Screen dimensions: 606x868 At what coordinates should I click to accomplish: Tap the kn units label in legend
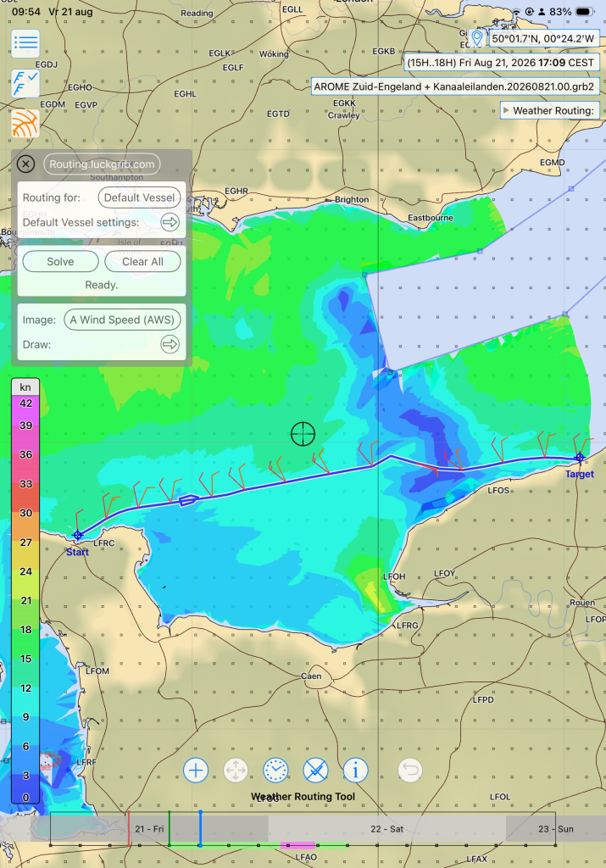[25, 387]
